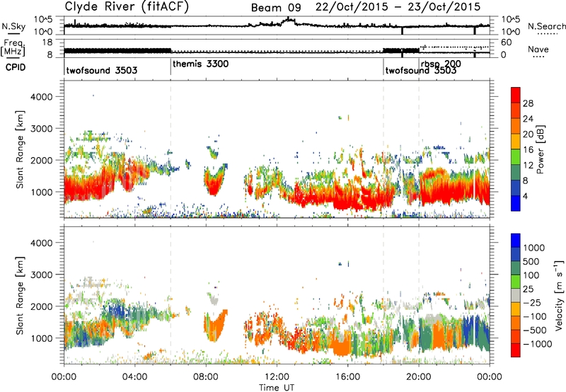The width and height of the screenshot is (566, 392).
Task: Click the 'Slant Range [km]' label of velocity panel
Action: click(20, 296)
